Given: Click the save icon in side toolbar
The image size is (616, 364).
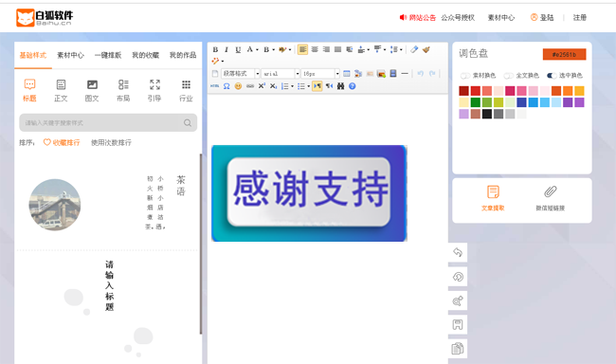Looking at the screenshot, I should coord(458,325).
